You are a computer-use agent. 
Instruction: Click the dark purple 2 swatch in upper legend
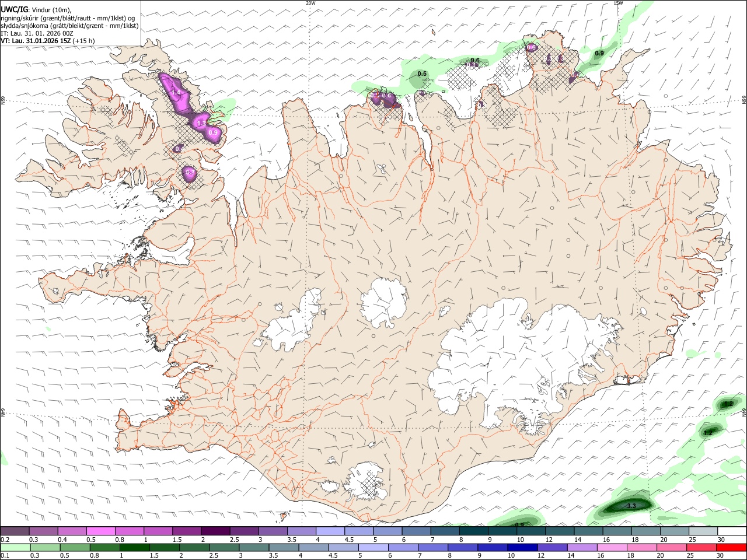tap(215, 531)
